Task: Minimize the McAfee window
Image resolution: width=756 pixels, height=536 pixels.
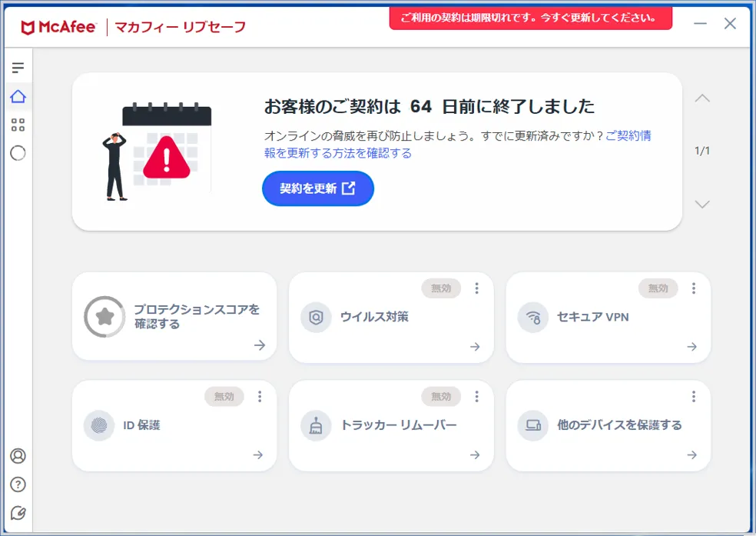Action: (x=700, y=23)
